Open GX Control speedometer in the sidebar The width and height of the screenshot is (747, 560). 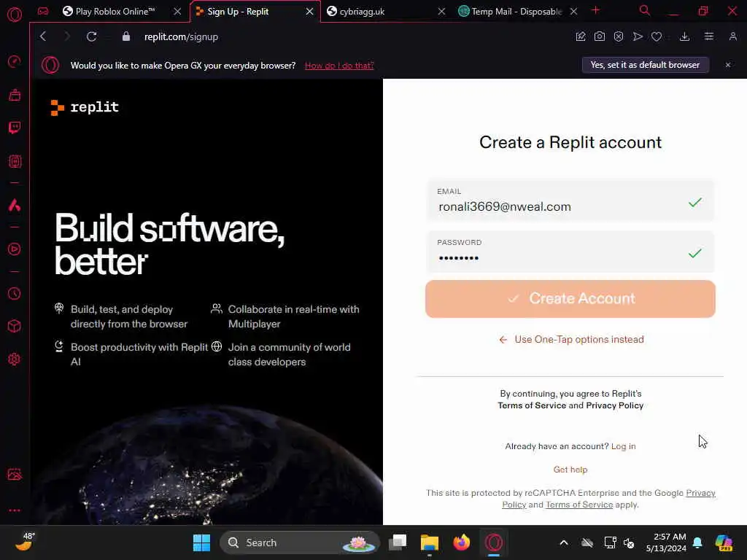click(15, 61)
